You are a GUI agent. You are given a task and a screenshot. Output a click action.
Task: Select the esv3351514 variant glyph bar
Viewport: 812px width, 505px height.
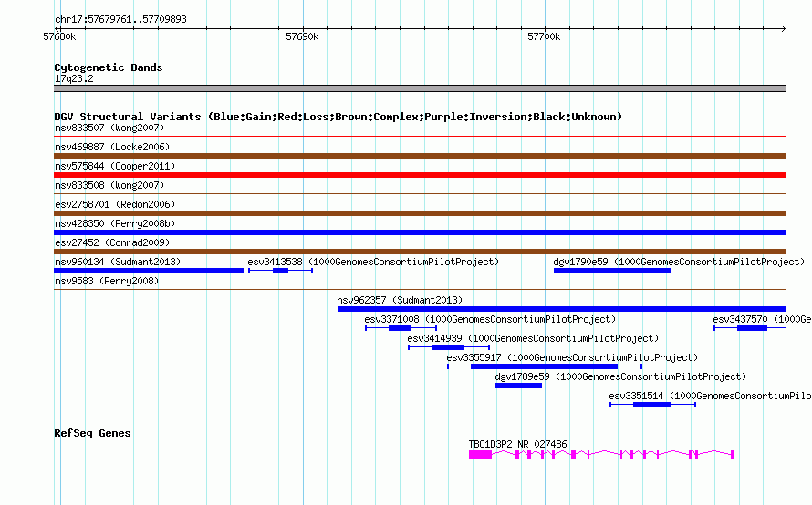[x=652, y=405]
